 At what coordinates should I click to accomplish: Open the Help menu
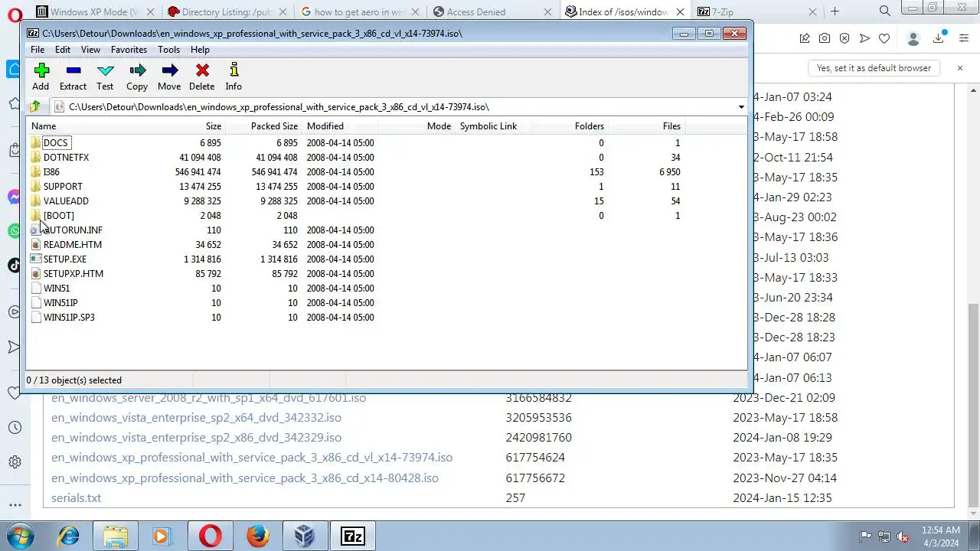coord(200,50)
